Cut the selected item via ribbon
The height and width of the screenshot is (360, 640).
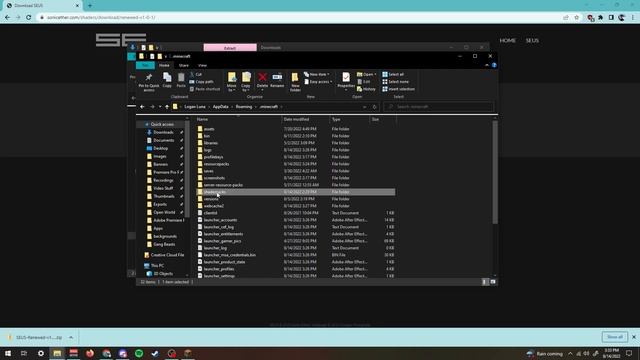coord(196,75)
